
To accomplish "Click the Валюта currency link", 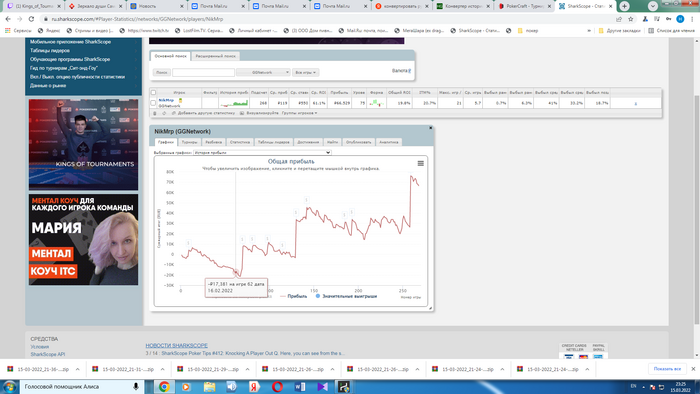I will 401,71.
